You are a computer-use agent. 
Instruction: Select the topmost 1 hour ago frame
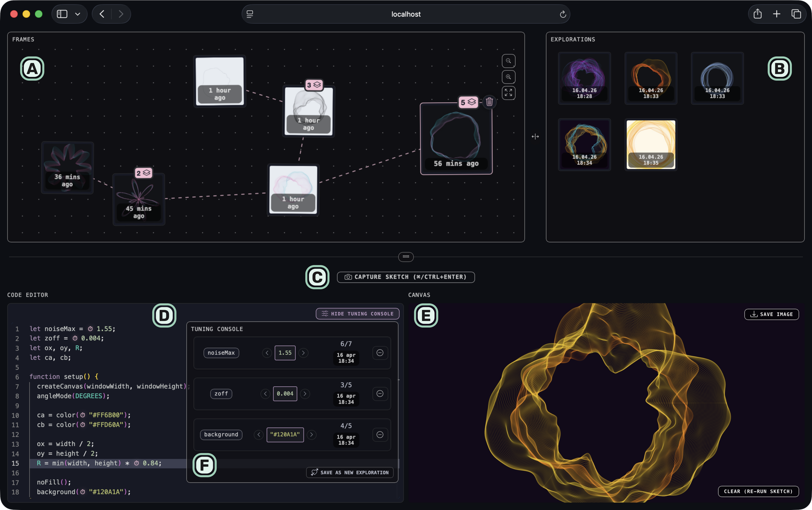tap(220, 81)
